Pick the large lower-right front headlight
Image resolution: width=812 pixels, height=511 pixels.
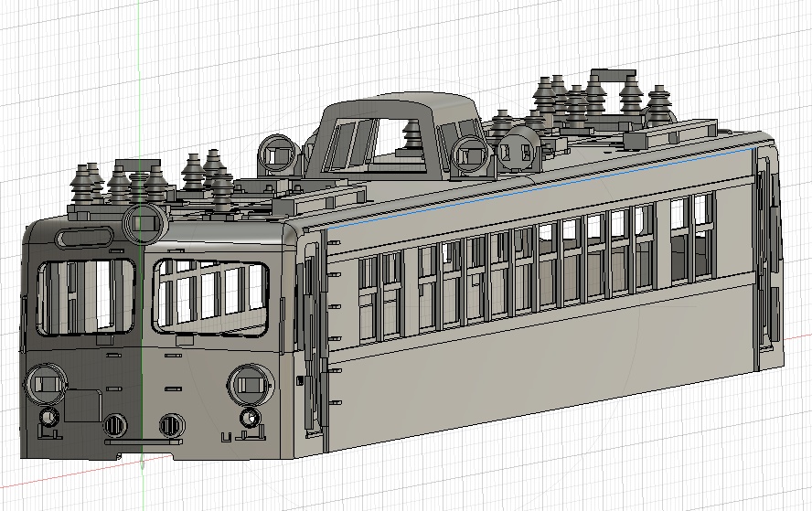coord(251,385)
